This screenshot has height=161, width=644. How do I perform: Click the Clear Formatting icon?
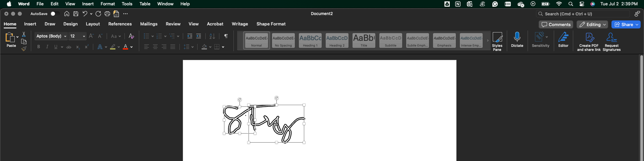(131, 36)
